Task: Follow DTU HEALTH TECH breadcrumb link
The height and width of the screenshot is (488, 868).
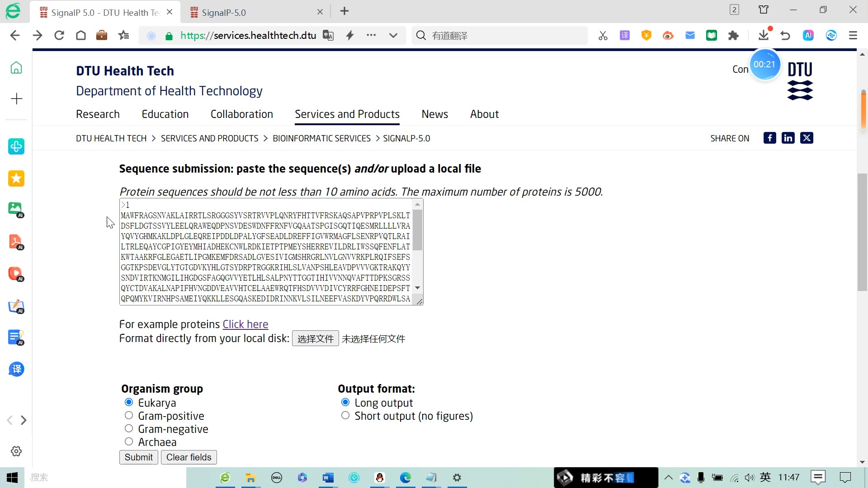Action: [111, 138]
